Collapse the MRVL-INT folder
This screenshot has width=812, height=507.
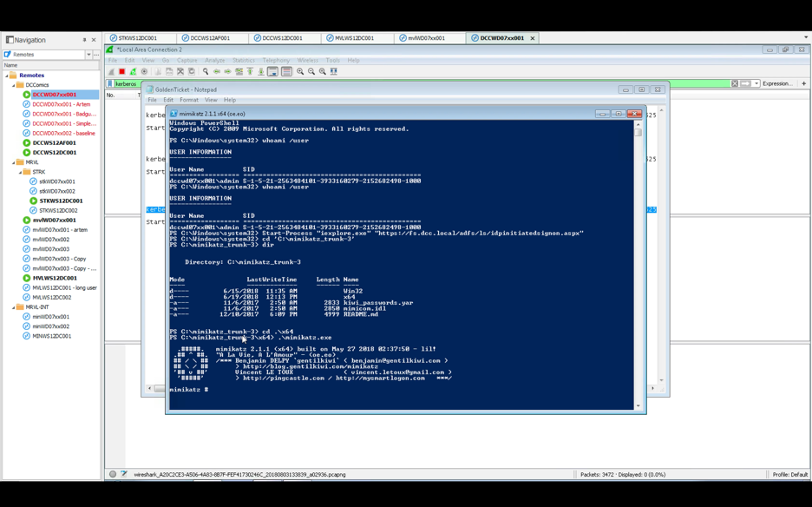pyautogui.click(x=14, y=307)
